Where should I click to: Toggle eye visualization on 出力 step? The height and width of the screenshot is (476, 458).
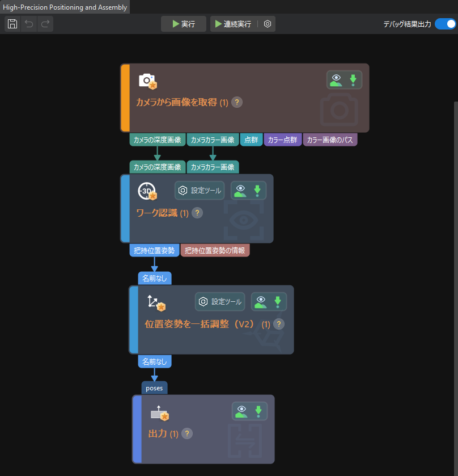241,411
